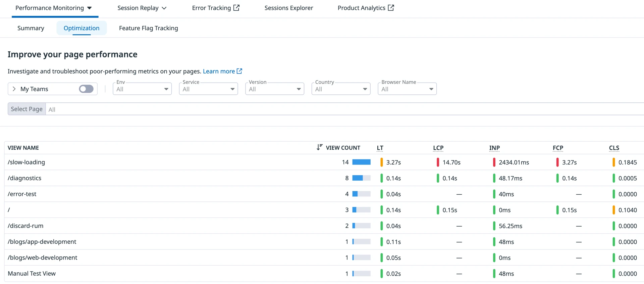Click the red LCP indicator for /slow-loading
644x284 pixels.
pyautogui.click(x=438, y=162)
